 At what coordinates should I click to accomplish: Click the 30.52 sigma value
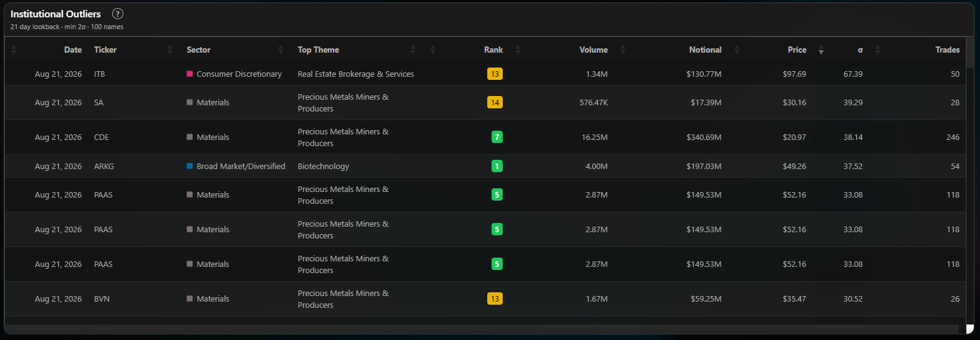[853, 299]
